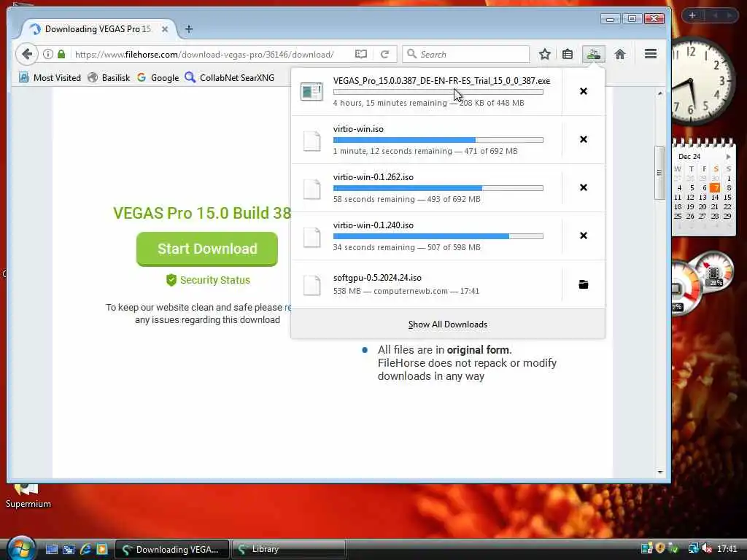Click the 'VEGAS Pro 15.0 Build' heading

click(x=201, y=214)
